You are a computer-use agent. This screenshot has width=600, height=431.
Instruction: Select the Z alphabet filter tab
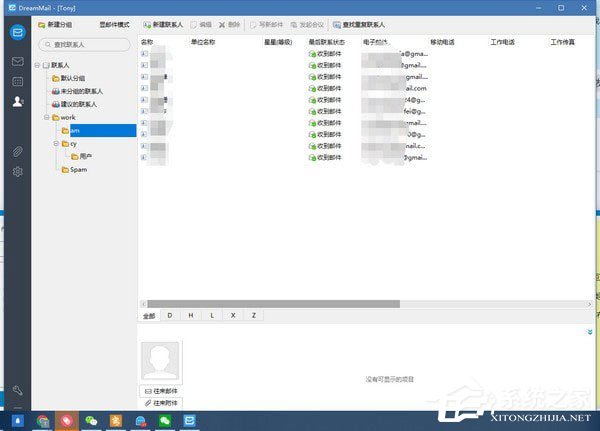254,316
